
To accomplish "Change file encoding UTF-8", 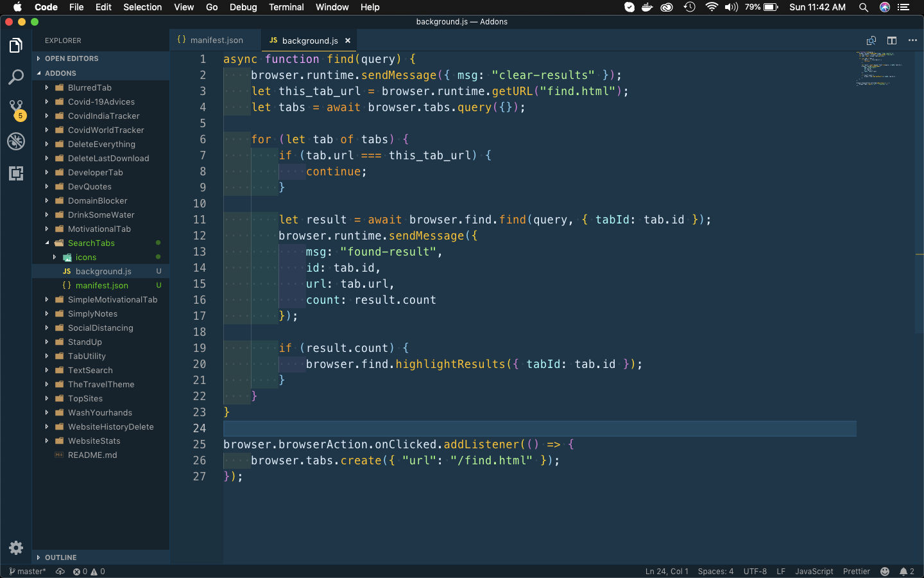I will [x=755, y=572].
